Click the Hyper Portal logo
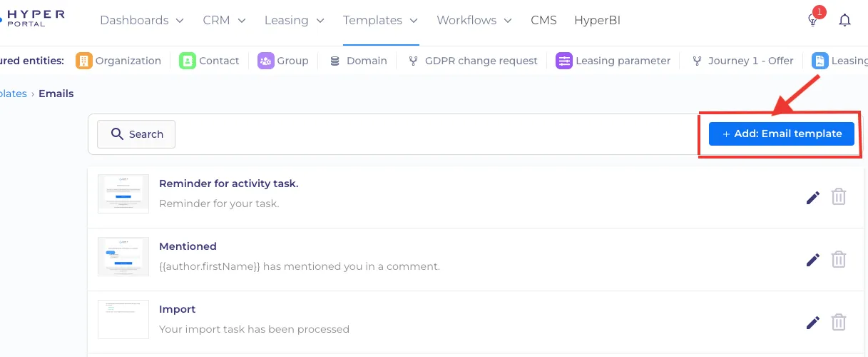Viewport: 868px width, 357px height. (x=32, y=19)
